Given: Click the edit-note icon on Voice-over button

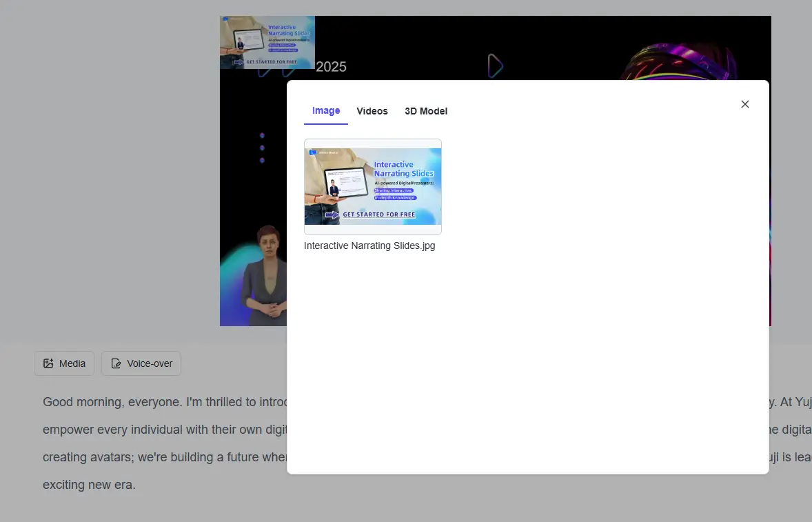Looking at the screenshot, I should click(x=116, y=363).
